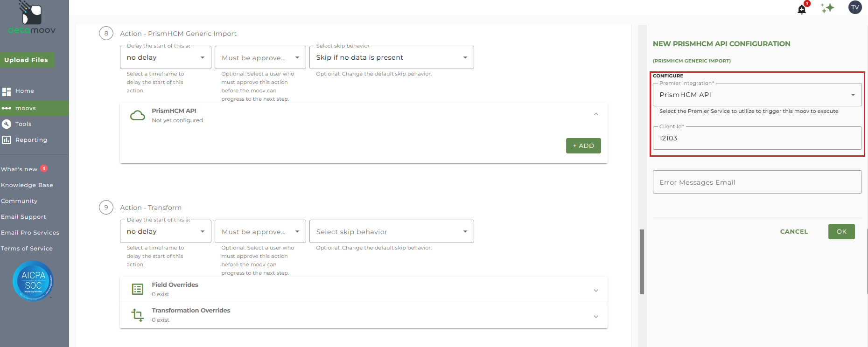Open step 8 skip behavior dropdown

tap(392, 57)
